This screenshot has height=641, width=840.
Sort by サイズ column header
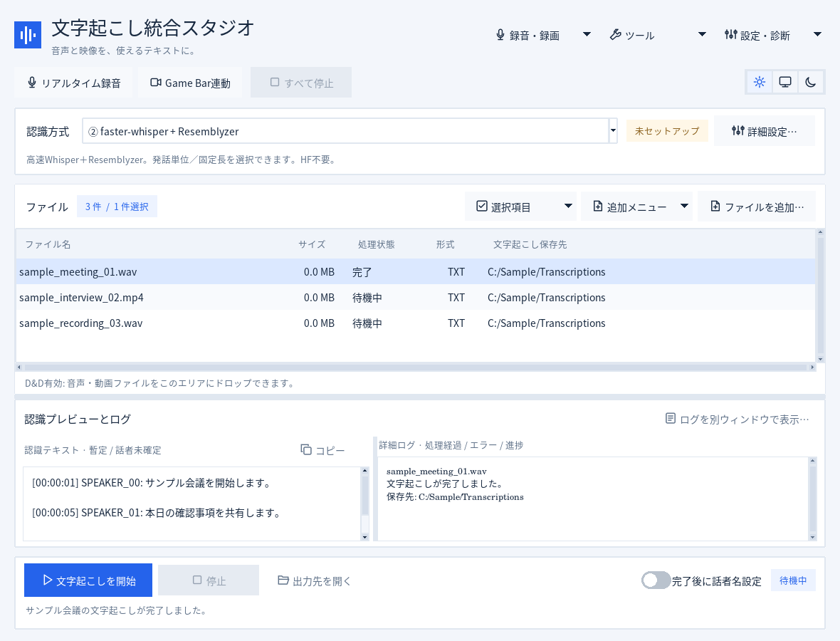312,244
